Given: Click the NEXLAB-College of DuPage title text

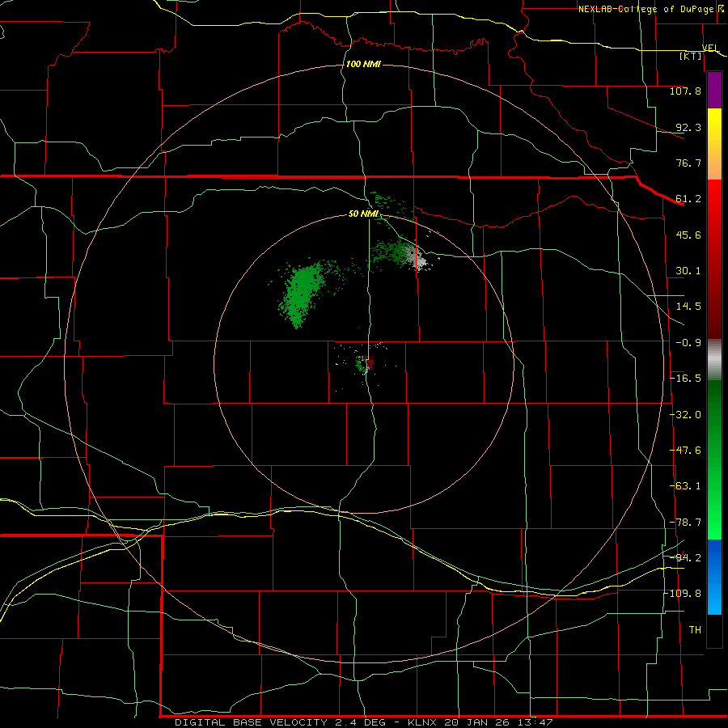Looking at the screenshot, I should coord(645,9).
